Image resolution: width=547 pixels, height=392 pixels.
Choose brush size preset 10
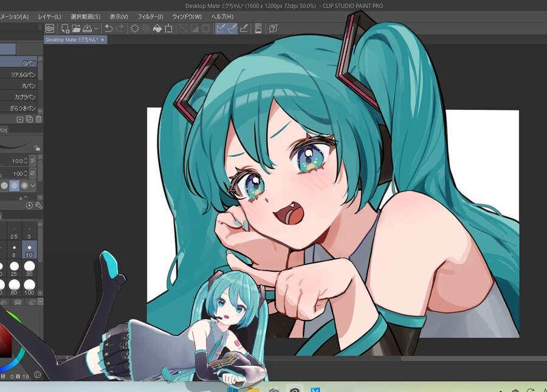[x=29, y=250]
